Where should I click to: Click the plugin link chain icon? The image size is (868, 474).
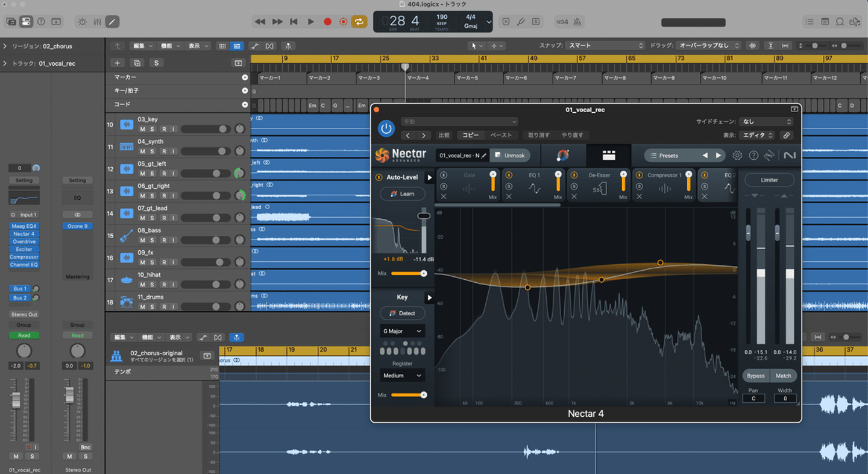pyautogui.click(x=786, y=136)
